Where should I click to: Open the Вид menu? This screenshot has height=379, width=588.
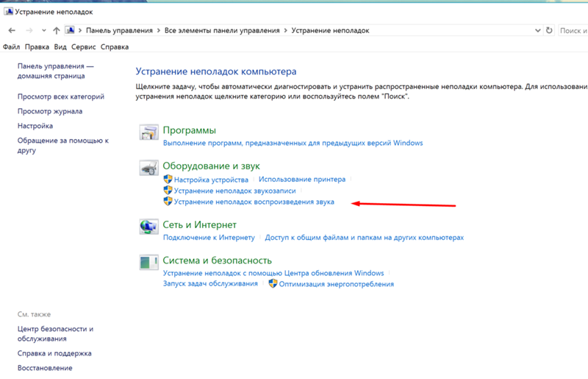[60, 47]
